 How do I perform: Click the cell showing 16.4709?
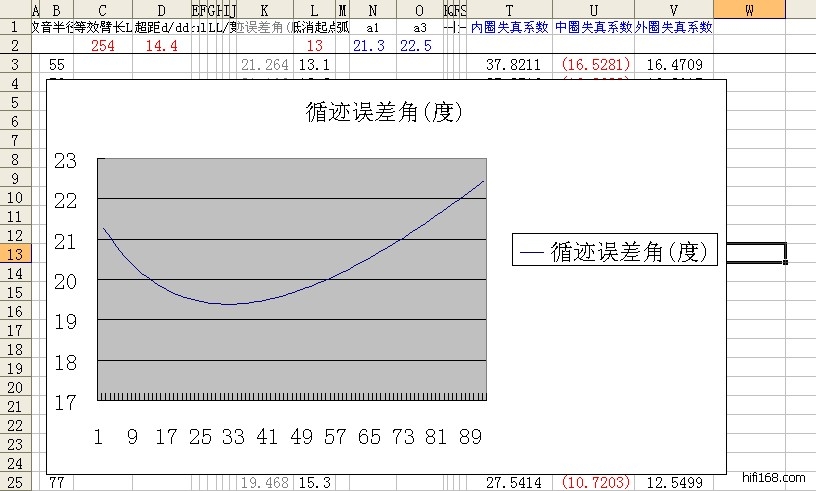tap(673, 65)
